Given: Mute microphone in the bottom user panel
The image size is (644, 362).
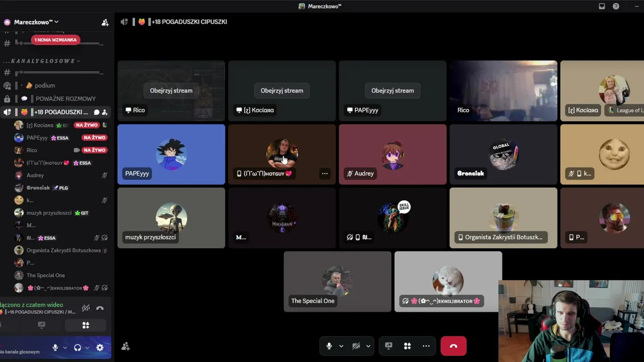Looking at the screenshot, I should [x=55, y=347].
